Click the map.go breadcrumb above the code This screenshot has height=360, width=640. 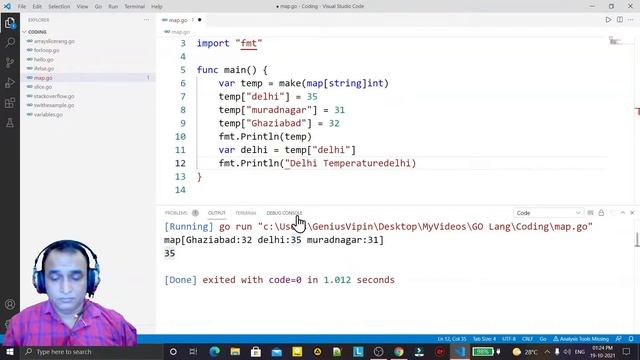(x=177, y=32)
